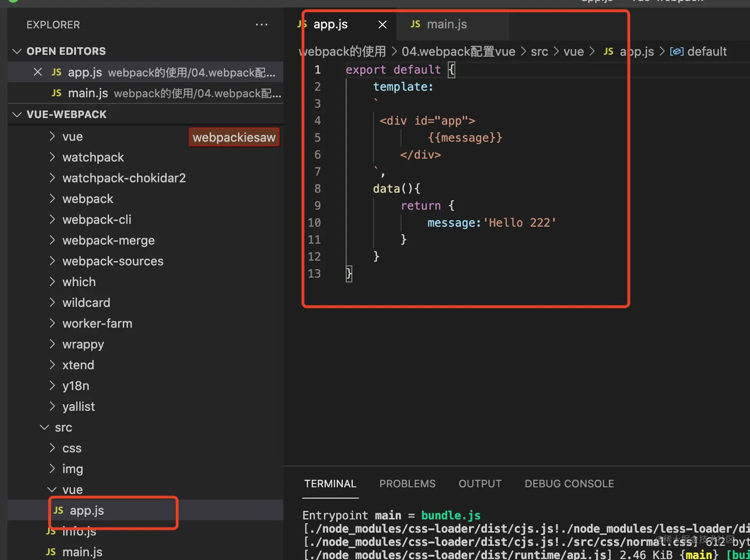Expand the img folder in src

[52, 469]
